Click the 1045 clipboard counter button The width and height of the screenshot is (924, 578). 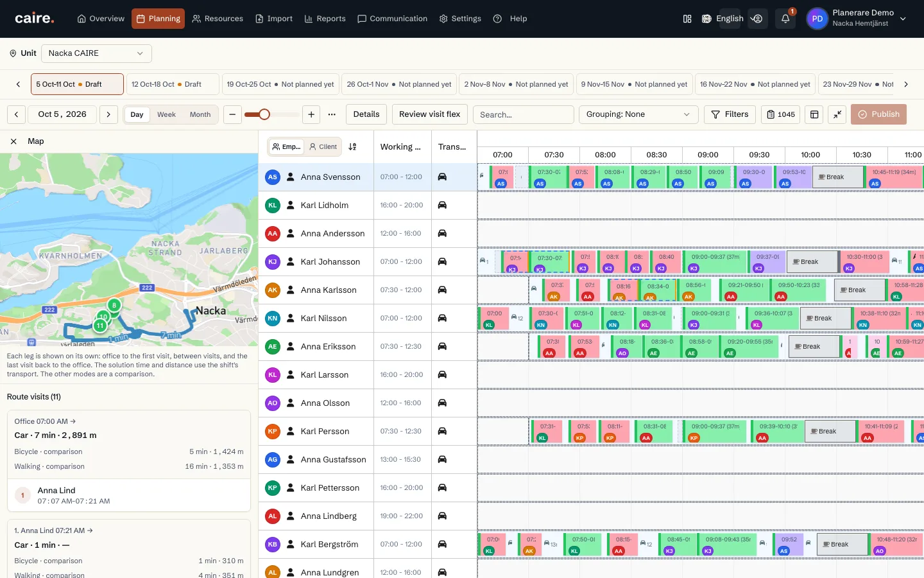tap(780, 114)
